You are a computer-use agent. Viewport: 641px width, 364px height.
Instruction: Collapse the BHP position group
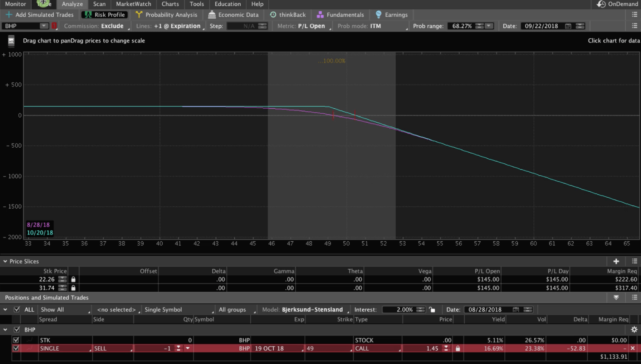[x=5, y=330]
